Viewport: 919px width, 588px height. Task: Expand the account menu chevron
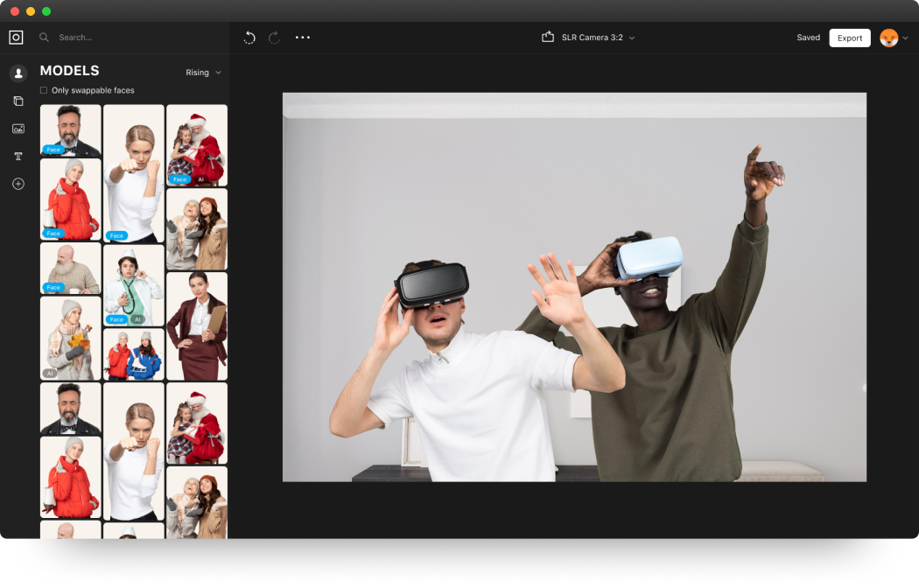906,38
